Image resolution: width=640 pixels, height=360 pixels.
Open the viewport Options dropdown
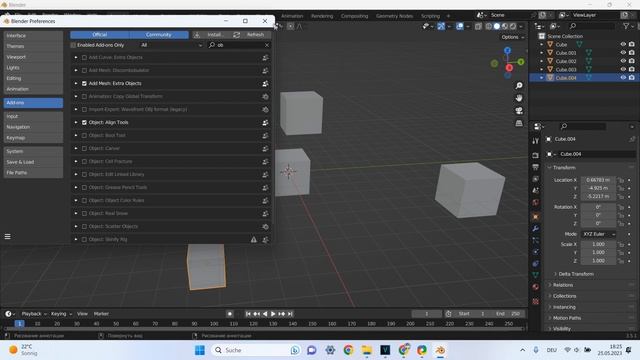click(513, 37)
